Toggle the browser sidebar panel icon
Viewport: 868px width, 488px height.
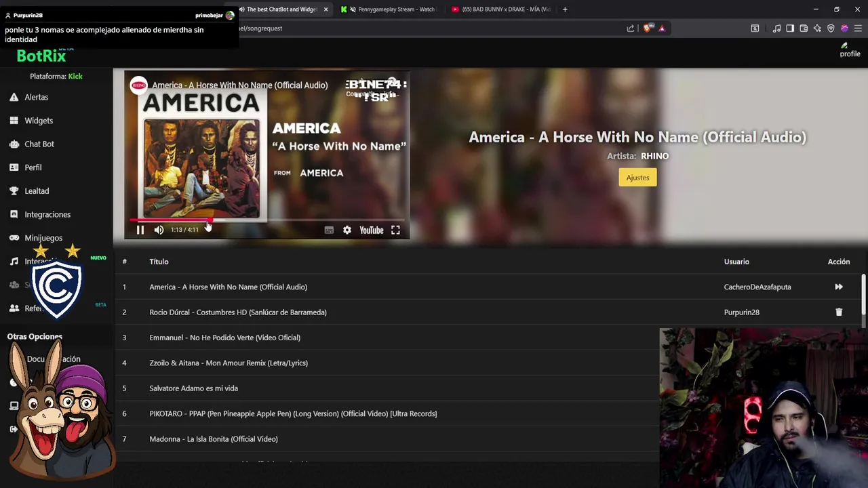point(790,28)
